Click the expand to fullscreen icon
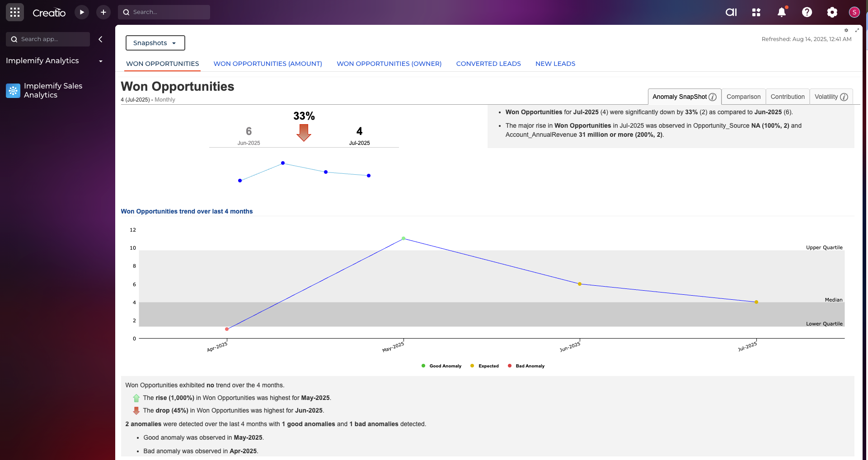This screenshot has width=868, height=460. point(857,30)
